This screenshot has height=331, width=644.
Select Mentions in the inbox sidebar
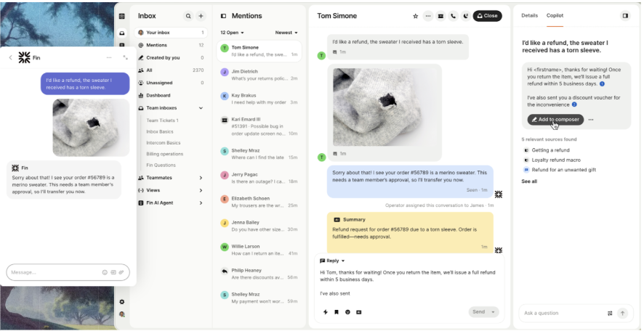(x=171, y=45)
